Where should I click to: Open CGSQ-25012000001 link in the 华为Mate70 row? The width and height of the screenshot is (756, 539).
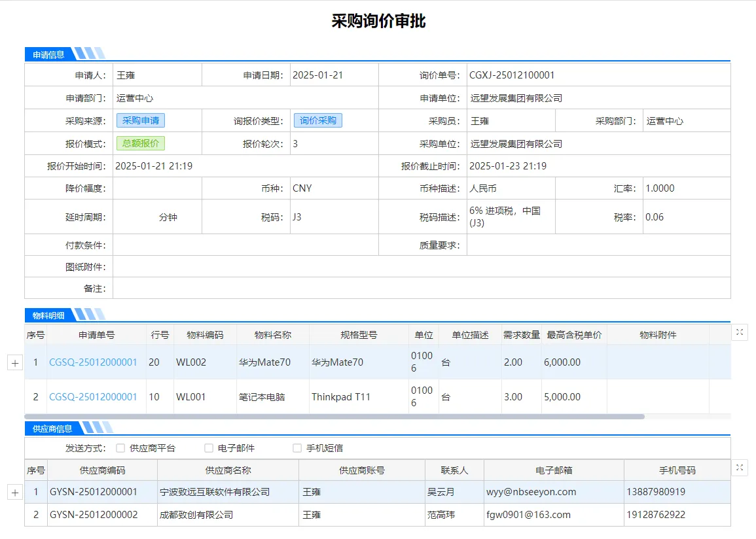(93, 362)
